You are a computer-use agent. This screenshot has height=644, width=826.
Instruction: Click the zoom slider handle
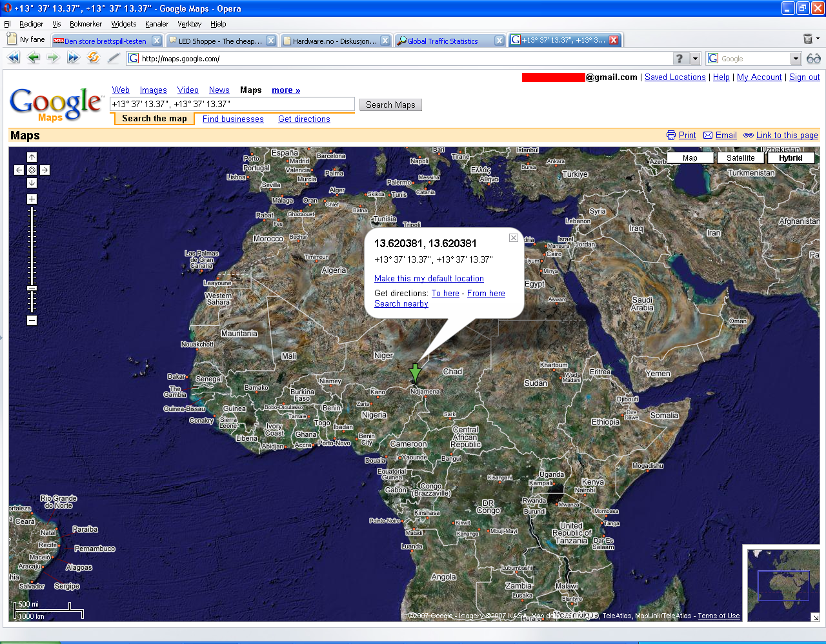pos(32,288)
